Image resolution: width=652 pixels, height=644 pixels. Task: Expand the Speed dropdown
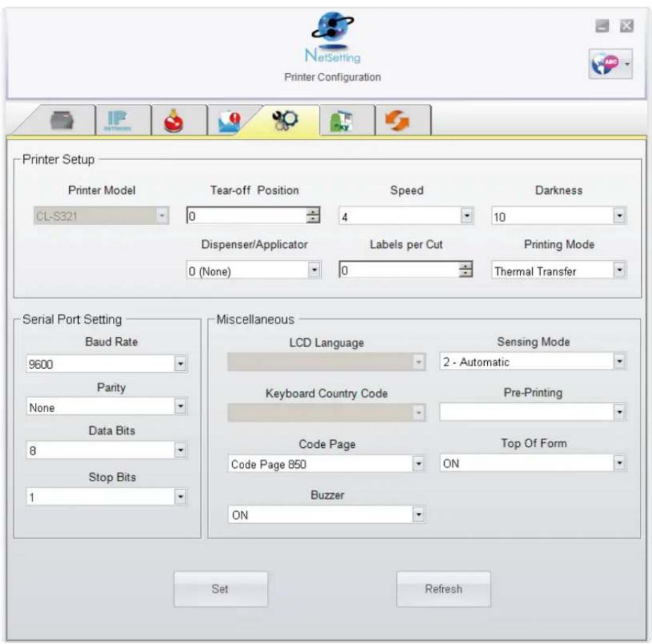click(x=467, y=216)
